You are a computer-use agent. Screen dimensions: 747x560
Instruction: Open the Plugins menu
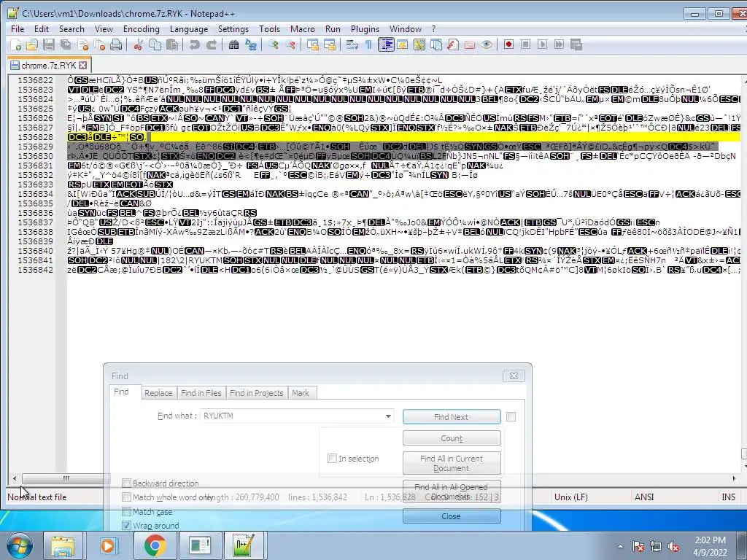(365, 29)
